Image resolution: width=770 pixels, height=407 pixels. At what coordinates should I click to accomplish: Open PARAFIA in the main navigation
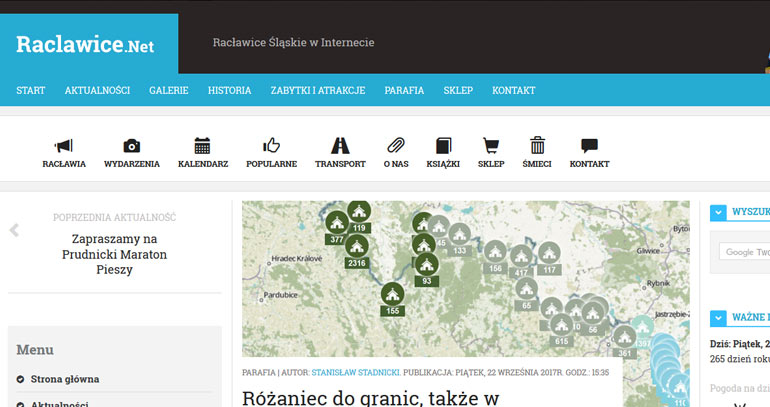coord(404,90)
